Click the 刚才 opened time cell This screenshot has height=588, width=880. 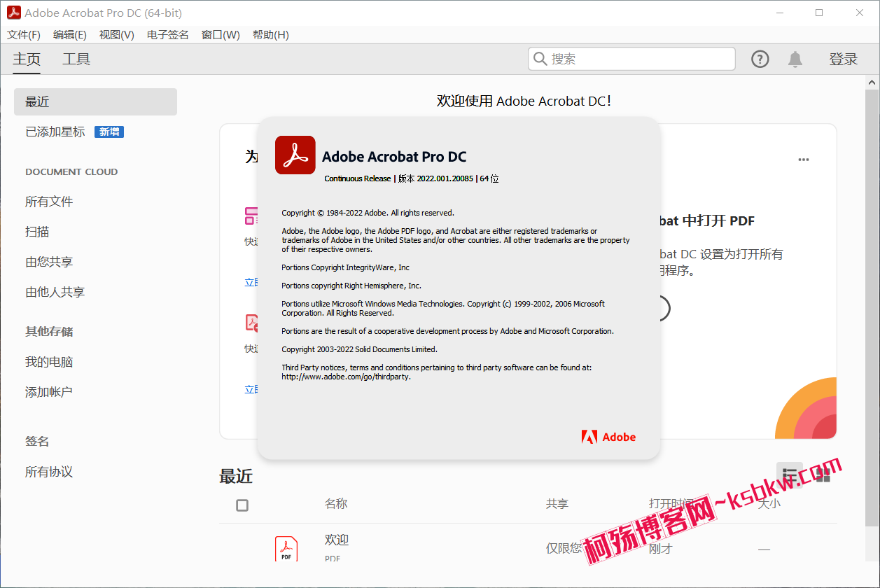click(661, 549)
